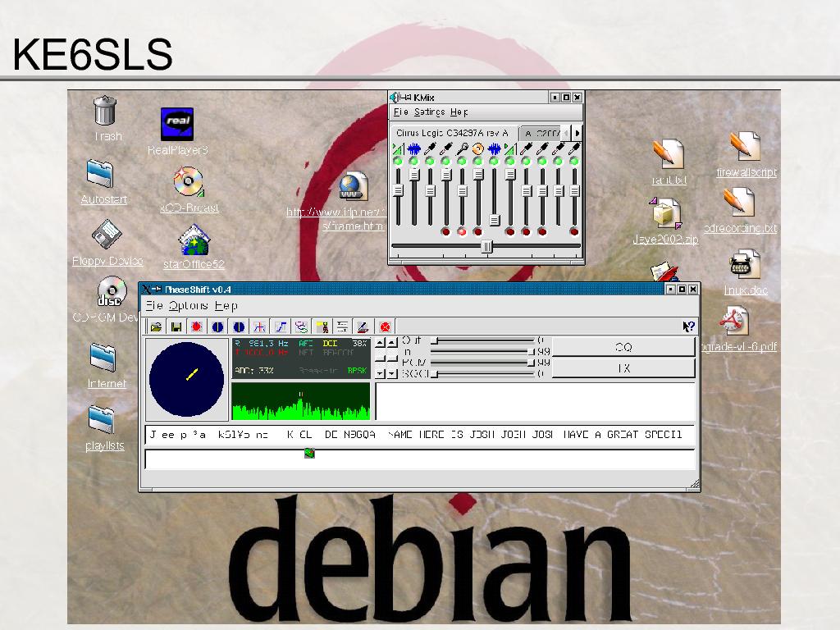This screenshot has width=840, height=630.
Task: Toggle the green mute LED under the microphone channel
Action: coord(462,161)
